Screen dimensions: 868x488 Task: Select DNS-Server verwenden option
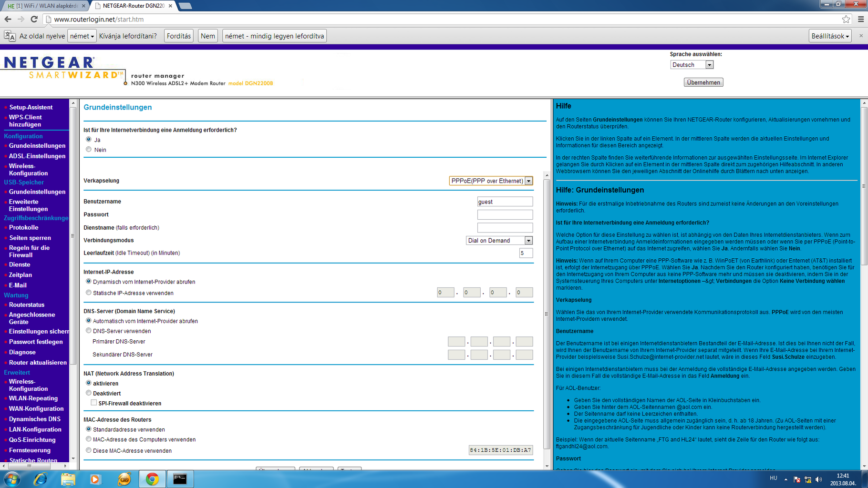tap(89, 330)
